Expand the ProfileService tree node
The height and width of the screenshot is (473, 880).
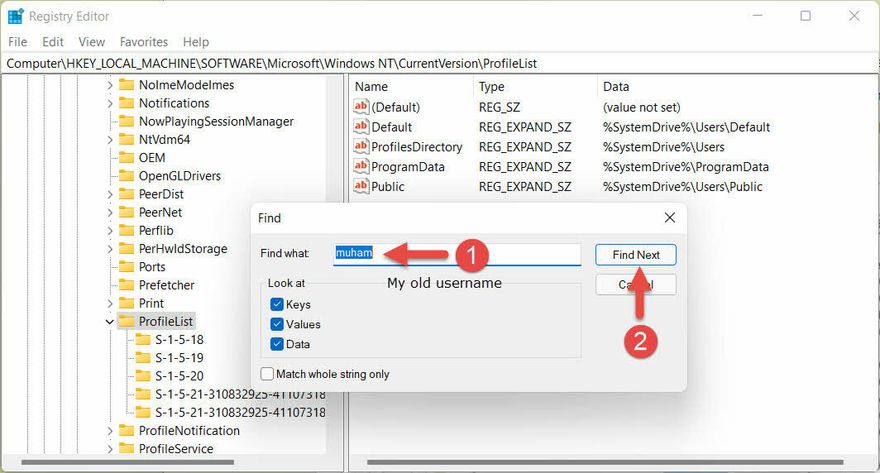[110, 449]
